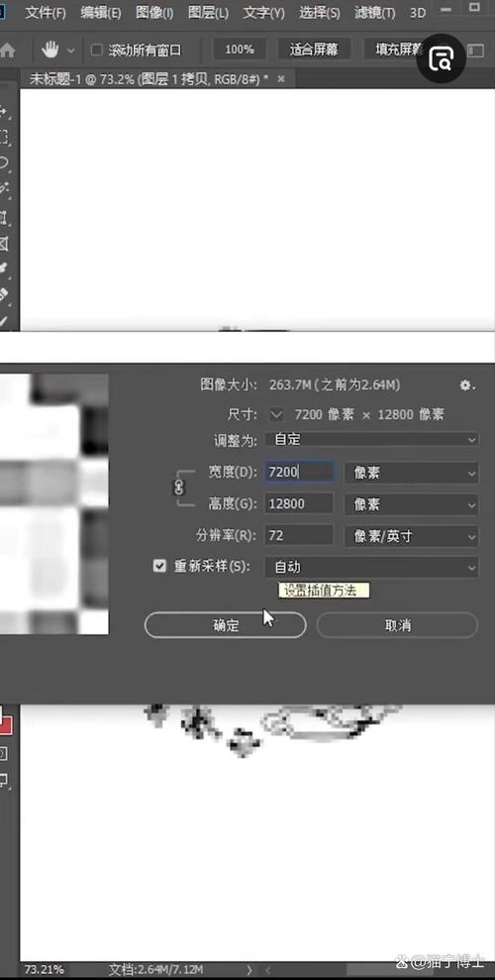Click status bar arrow after document size
Image resolution: width=495 pixels, height=980 pixels.
pyautogui.click(x=249, y=969)
